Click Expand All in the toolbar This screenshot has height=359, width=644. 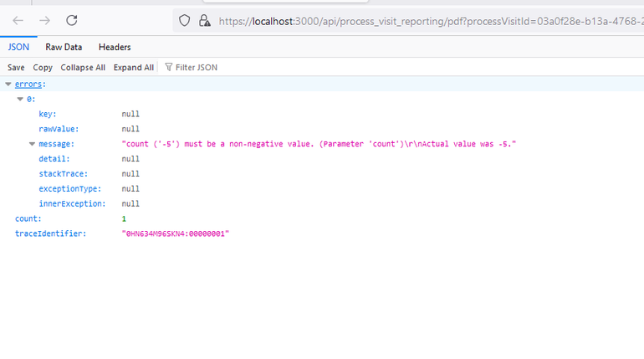point(134,67)
